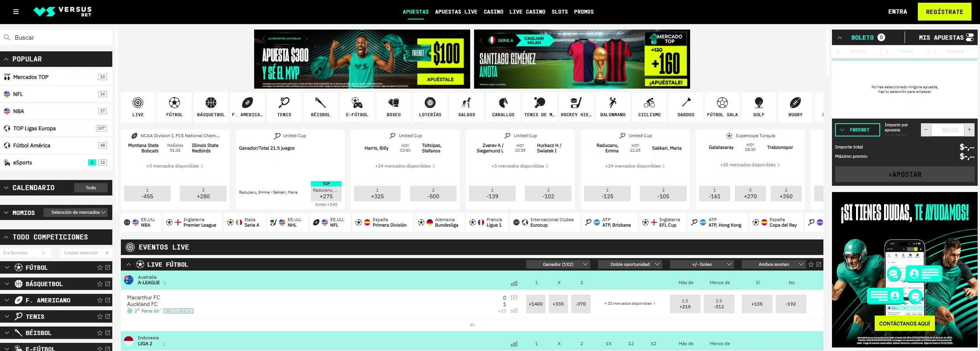Collapse the TODO COMPETICIONES section

(x=6, y=237)
